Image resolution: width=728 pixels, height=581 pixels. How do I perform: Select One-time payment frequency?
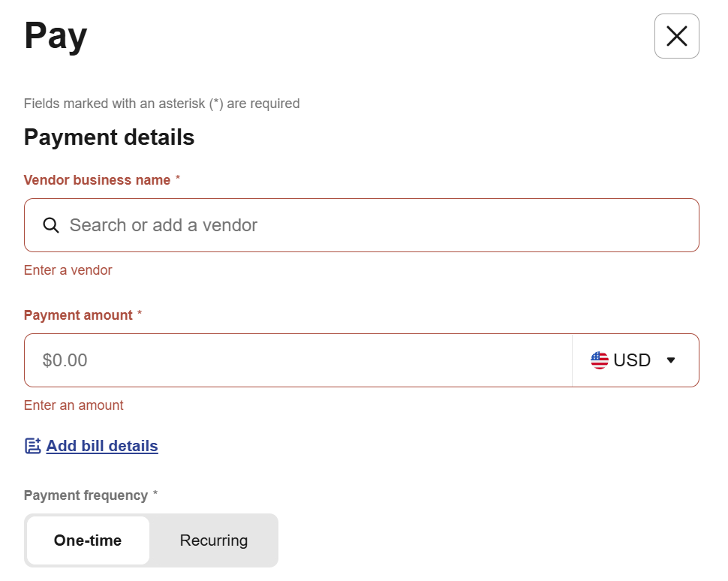click(x=88, y=540)
